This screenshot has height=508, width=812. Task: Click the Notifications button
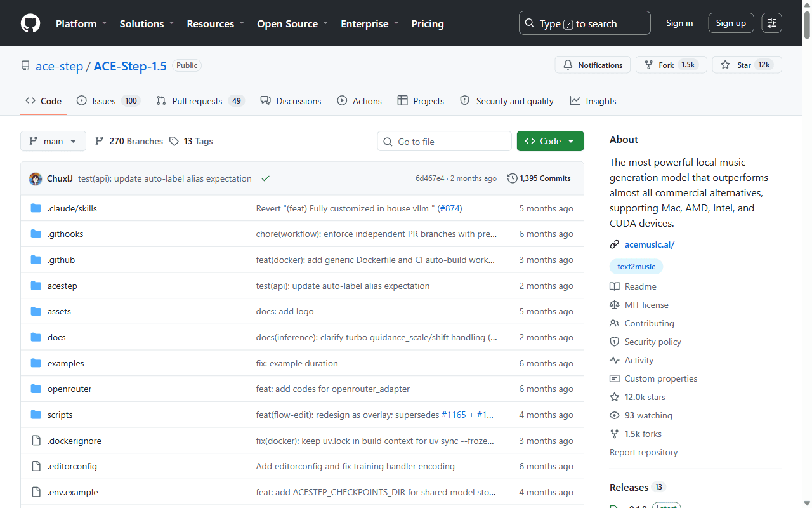[x=593, y=65]
